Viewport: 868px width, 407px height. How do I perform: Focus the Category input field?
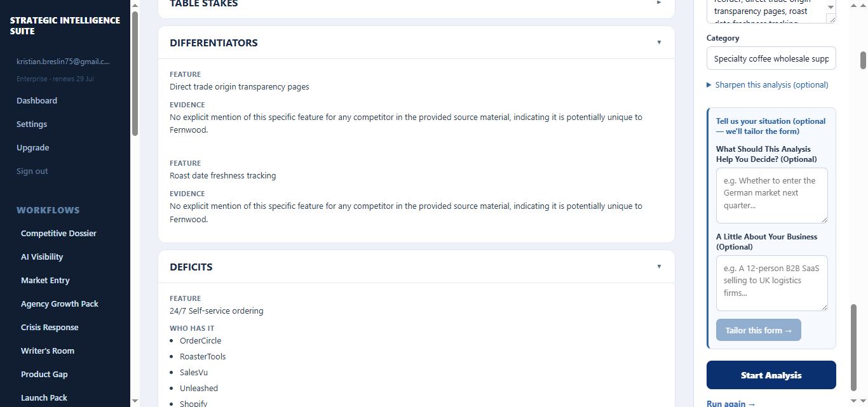771,58
